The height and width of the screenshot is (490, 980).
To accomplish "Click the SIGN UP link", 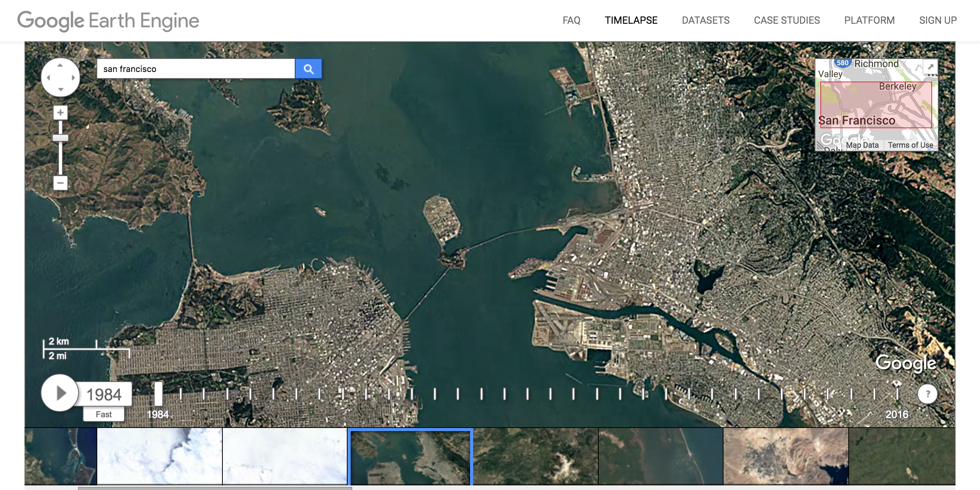I will pos(938,20).
